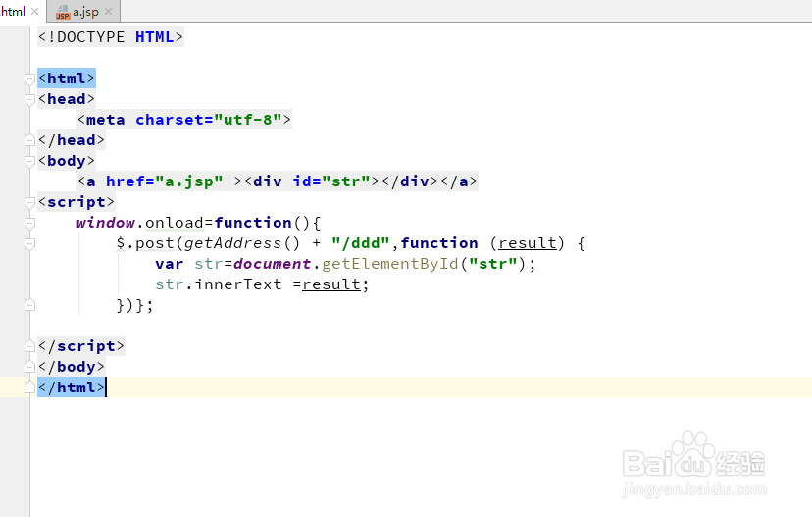
Task: Switch to the a.jsp editor tab
Action: (x=83, y=12)
